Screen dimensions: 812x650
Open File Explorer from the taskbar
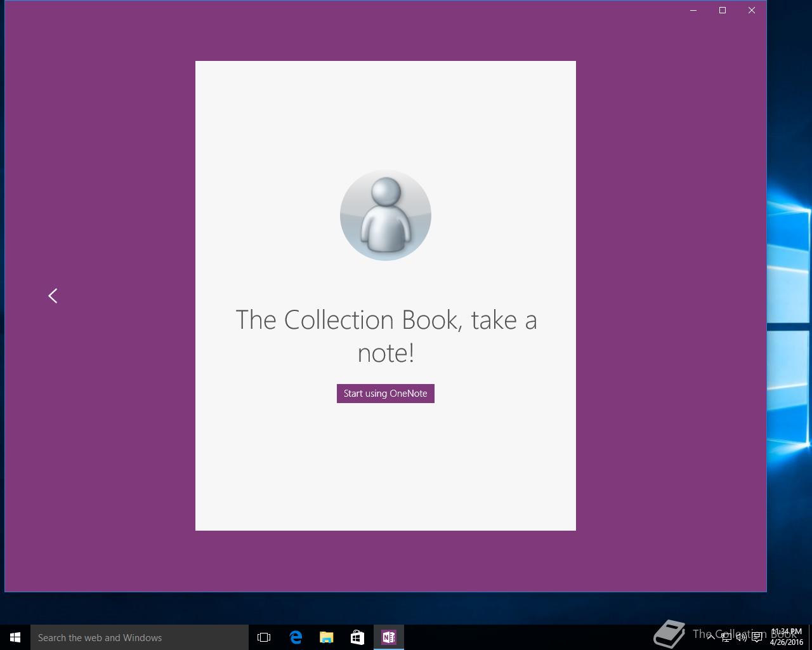click(x=326, y=637)
